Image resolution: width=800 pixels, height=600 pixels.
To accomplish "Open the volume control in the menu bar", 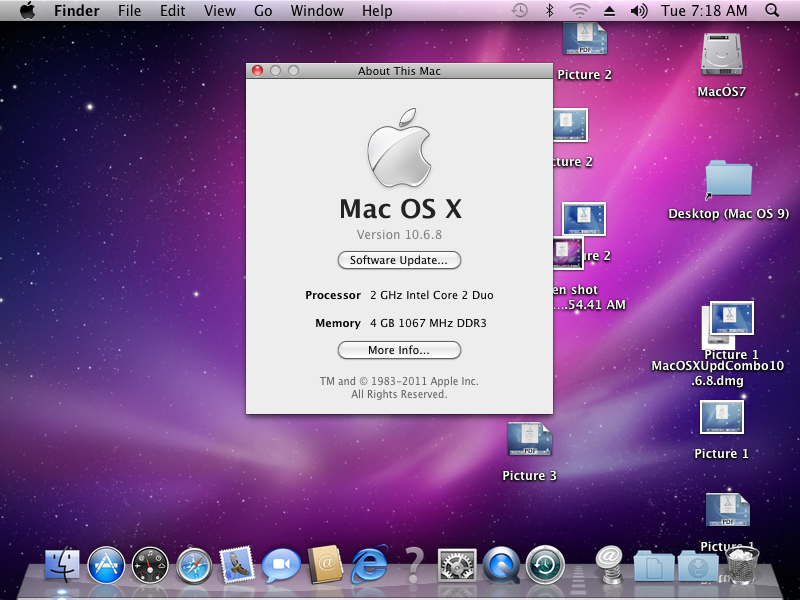I will click(x=638, y=11).
